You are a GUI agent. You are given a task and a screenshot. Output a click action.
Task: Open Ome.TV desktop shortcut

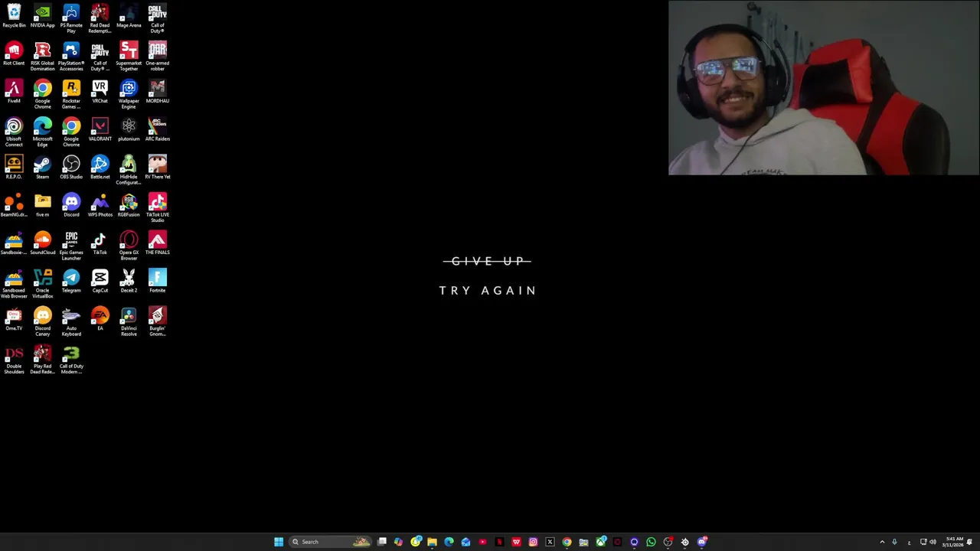pos(14,319)
